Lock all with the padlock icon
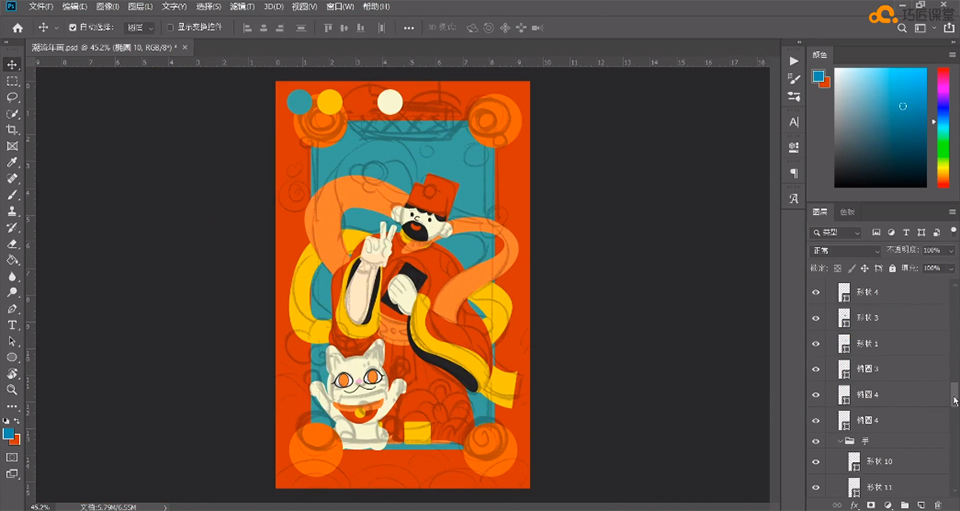 point(893,268)
